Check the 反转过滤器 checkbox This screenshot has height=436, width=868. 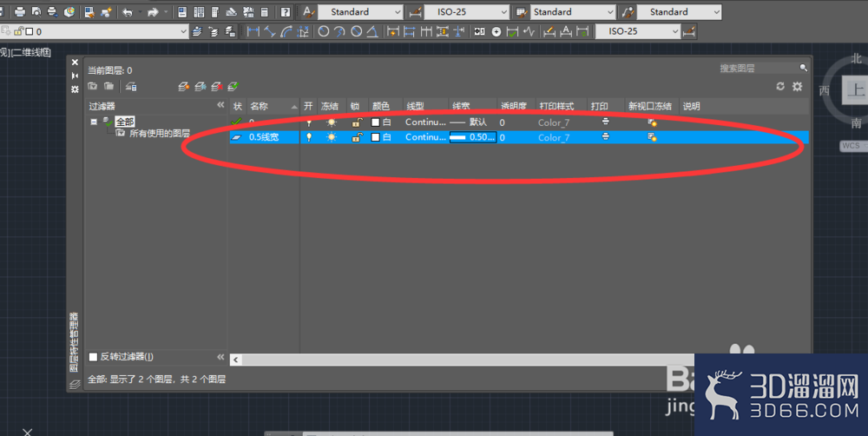pos(93,357)
